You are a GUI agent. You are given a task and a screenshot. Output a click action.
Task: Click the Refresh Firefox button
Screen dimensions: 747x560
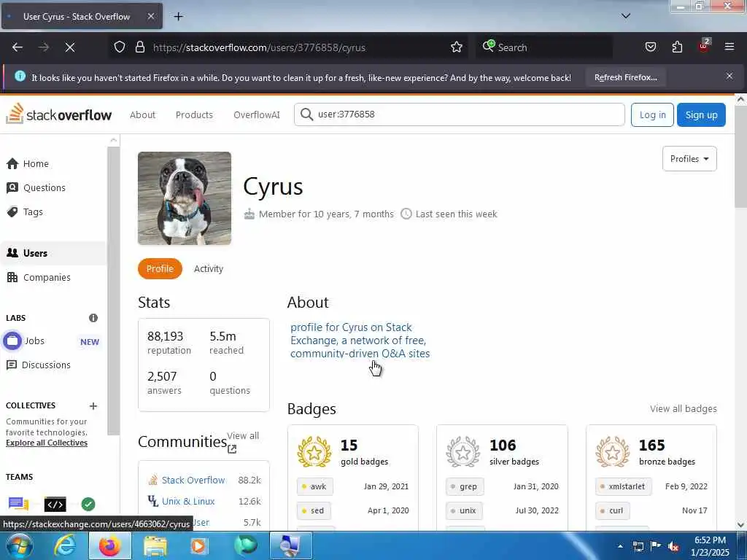(625, 77)
